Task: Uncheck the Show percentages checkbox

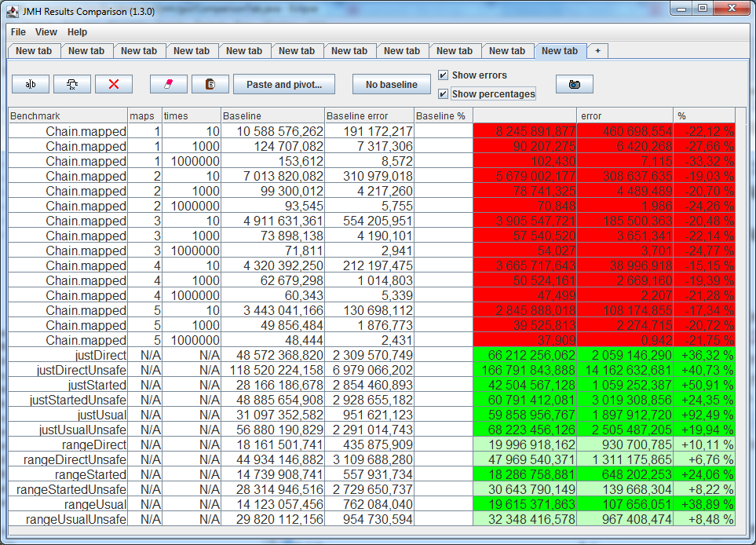Action: pyautogui.click(x=443, y=93)
